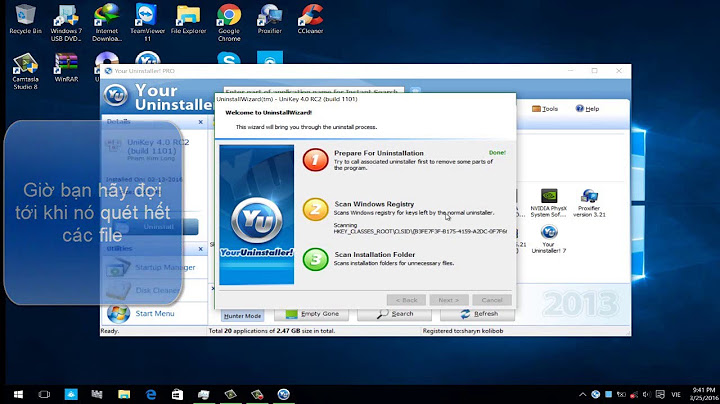The height and width of the screenshot is (404, 720).
Task: Select NVIDIA PhysX System Software in application list
Action: tap(549, 203)
